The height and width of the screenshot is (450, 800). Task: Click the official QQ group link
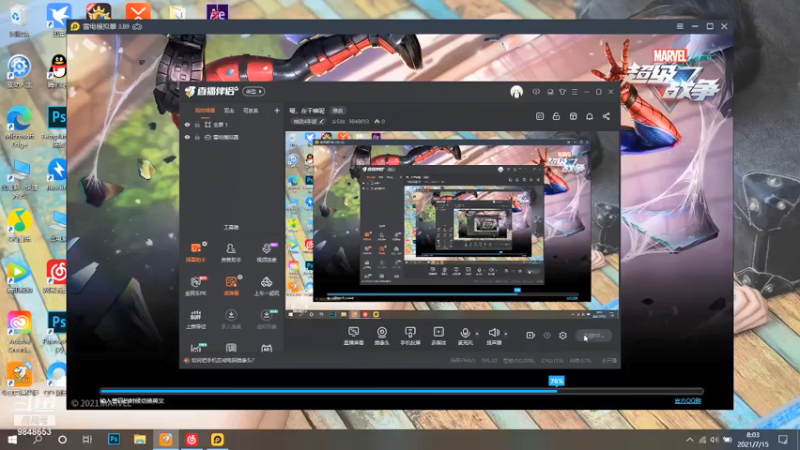click(x=687, y=401)
